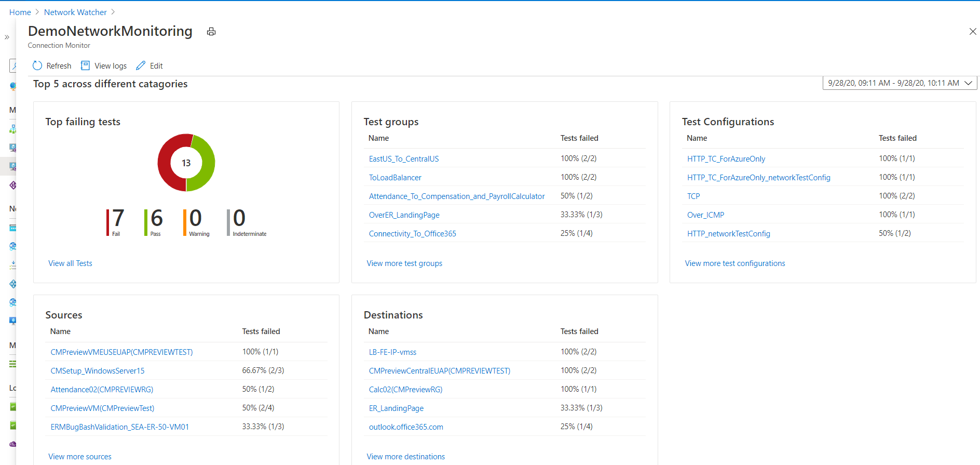Click the red Fail segment of donut chart

(169, 163)
